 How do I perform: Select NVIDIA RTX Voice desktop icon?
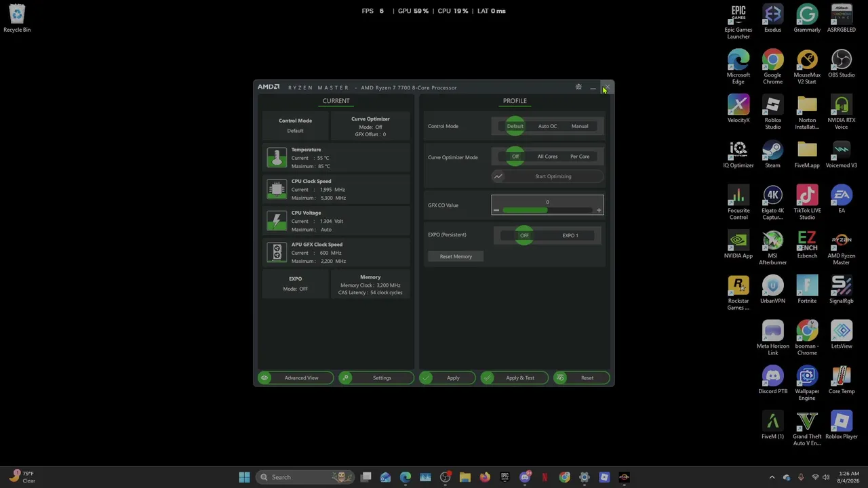coord(842,113)
